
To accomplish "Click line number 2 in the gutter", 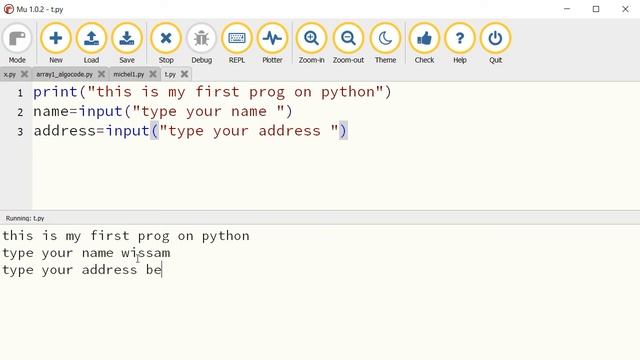I will [20, 112].
